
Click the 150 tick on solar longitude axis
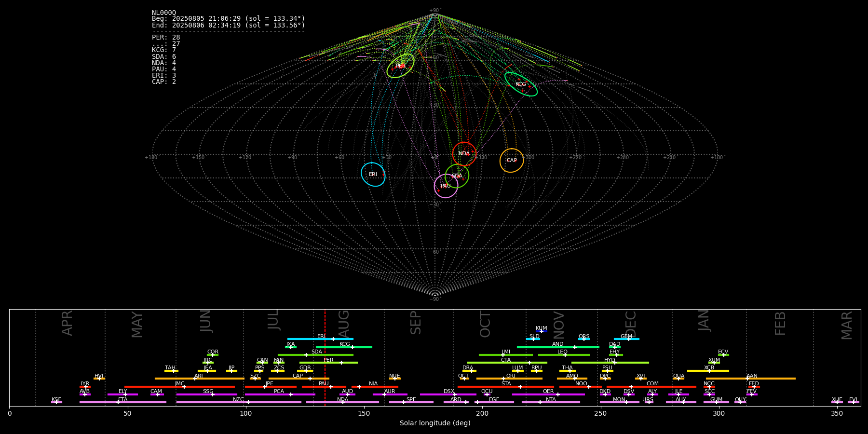pyautogui.click(x=364, y=413)
